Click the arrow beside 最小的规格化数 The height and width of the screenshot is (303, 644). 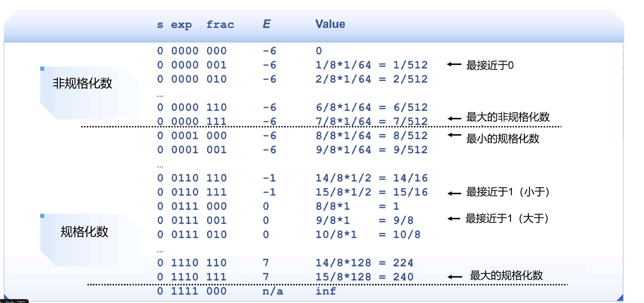click(x=454, y=135)
